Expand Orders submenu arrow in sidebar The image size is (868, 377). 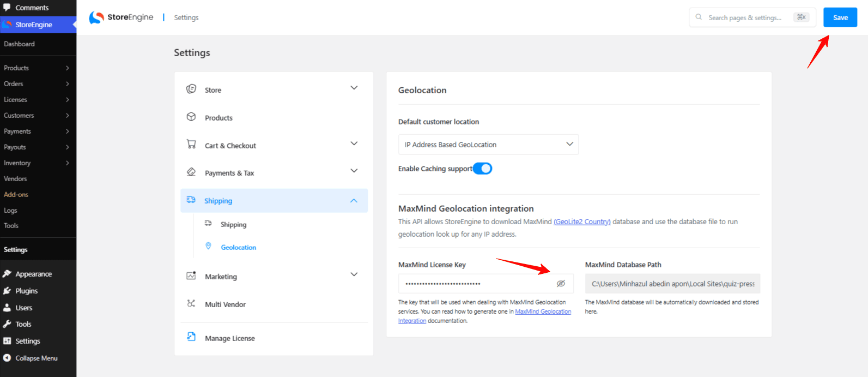point(68,83)
